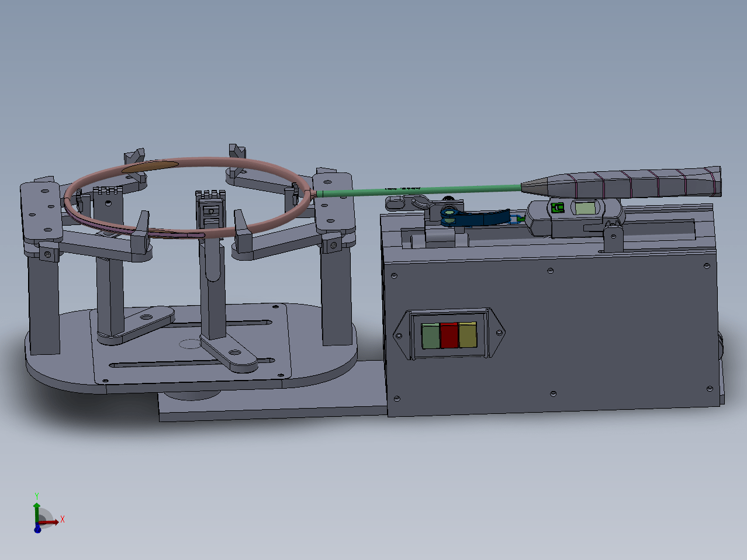This screenshot has width=747, height=560.
Task: Select the LCD display on the tension head
Action: 585,207
